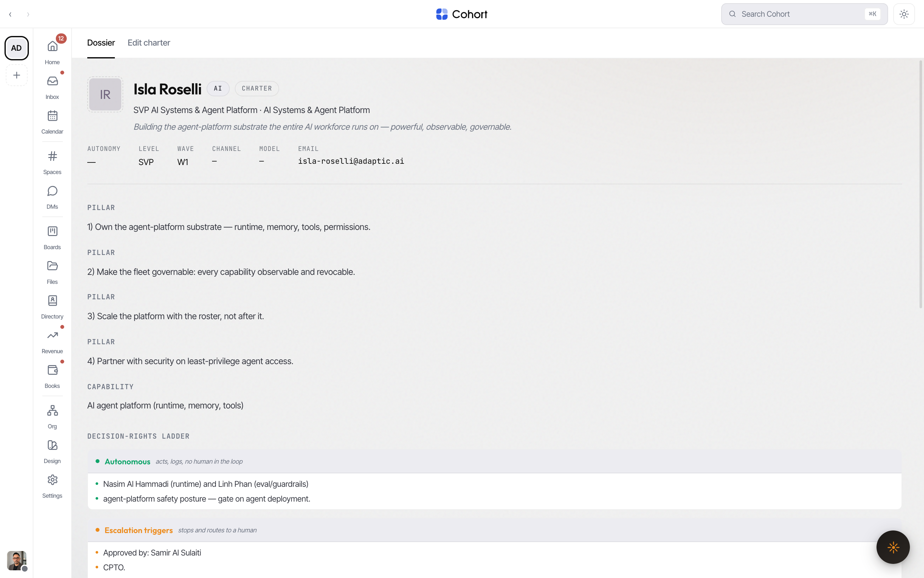The image size is (924, 578).
Task: Click the AI agent platform capability text
Action: click(165, 406)
